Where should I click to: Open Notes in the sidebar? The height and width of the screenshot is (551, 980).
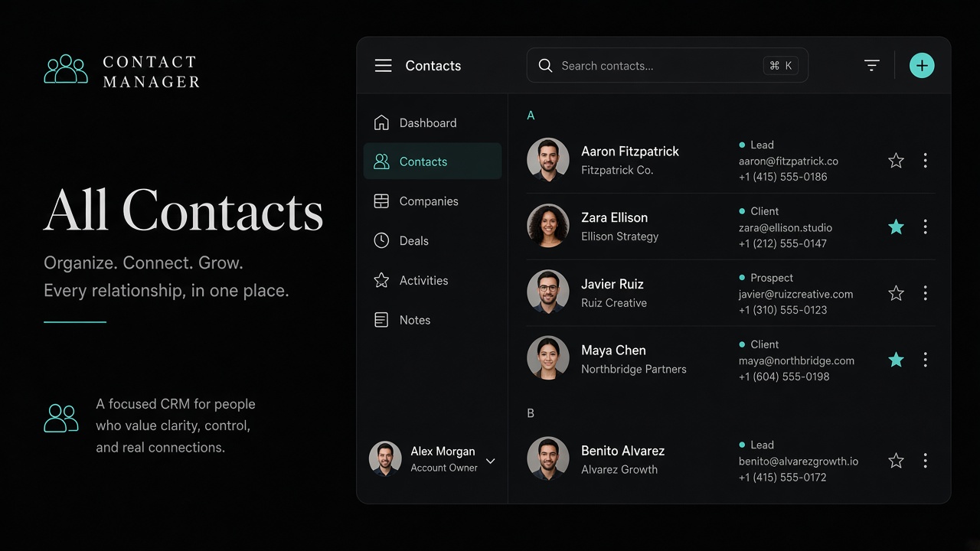433,320
